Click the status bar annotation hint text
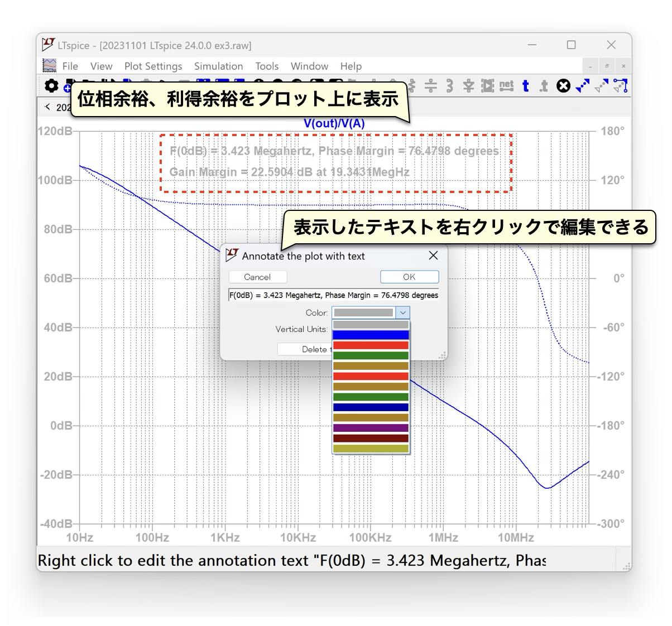Image resolution: width=672 pixels, height=626 pixels. point(291,560)
